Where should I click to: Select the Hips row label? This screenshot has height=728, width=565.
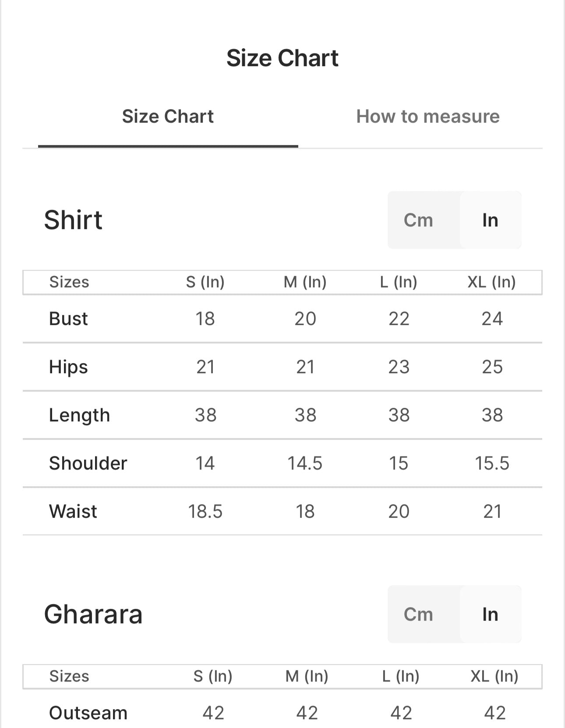click(x=68, y=367)
